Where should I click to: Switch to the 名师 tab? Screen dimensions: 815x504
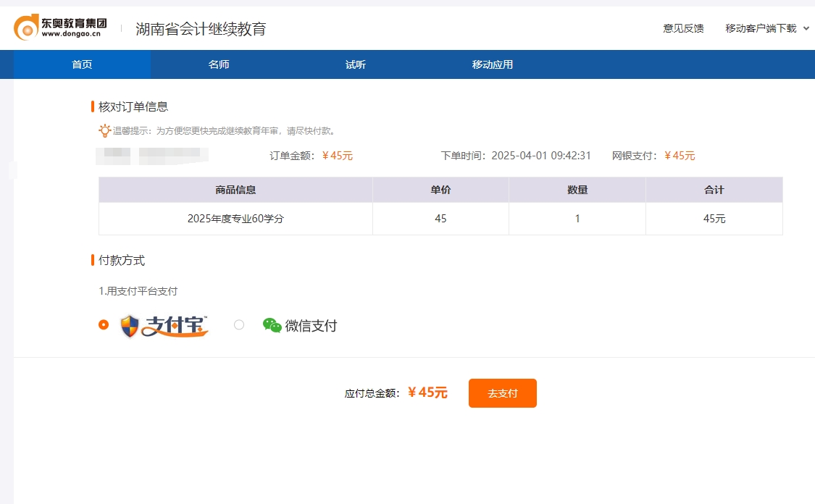point(218,64)
